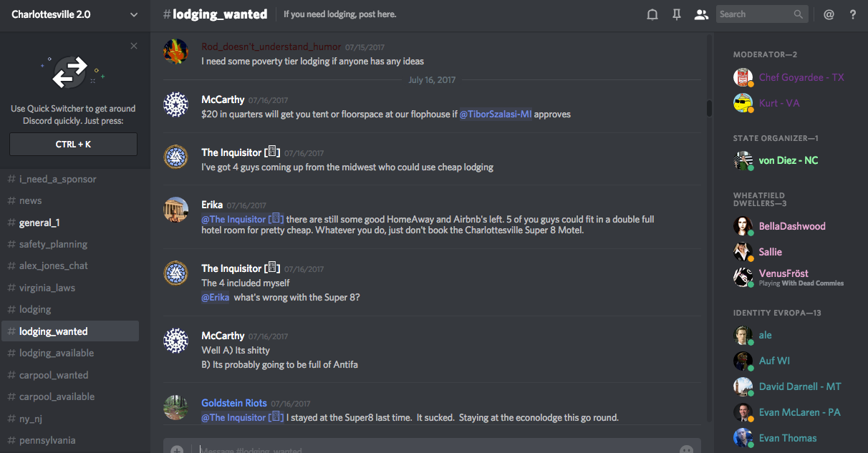Open the emoji picker
Viewport: 868px width, 453px height.
tap(686, 449)
